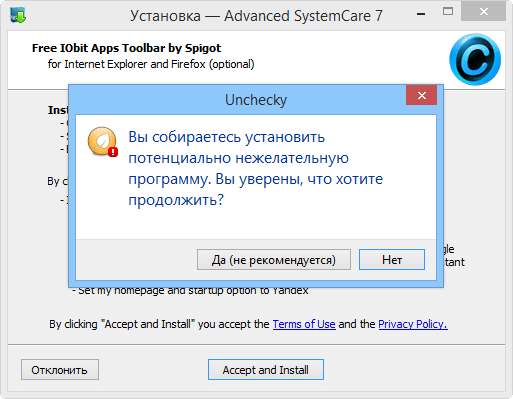Click the "Нет" button
This screenshot has width=513, height=399.
(392, 260)
